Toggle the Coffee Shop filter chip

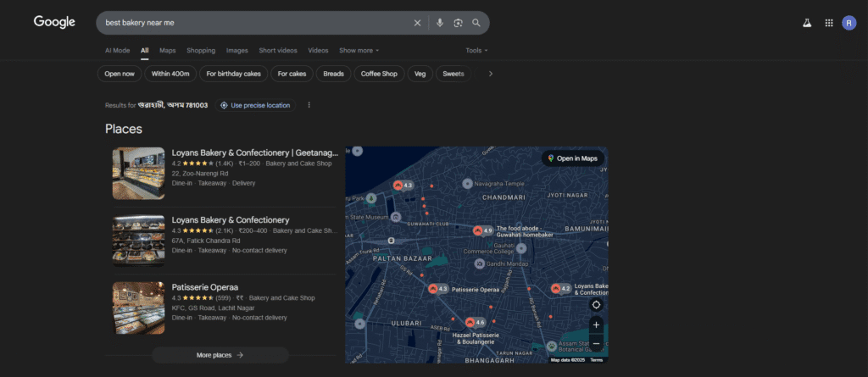[378, 74]
